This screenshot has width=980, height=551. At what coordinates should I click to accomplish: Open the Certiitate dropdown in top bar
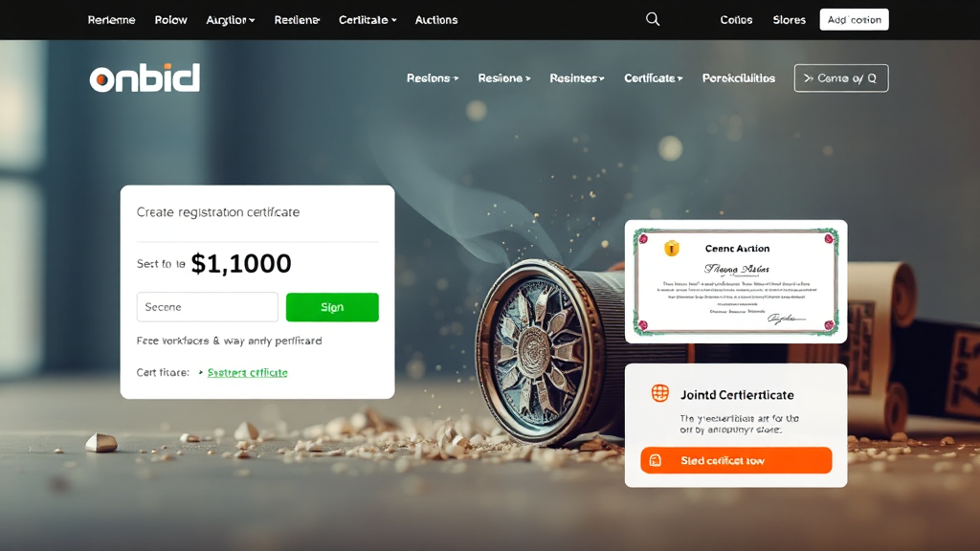click(x=367, y=20)
